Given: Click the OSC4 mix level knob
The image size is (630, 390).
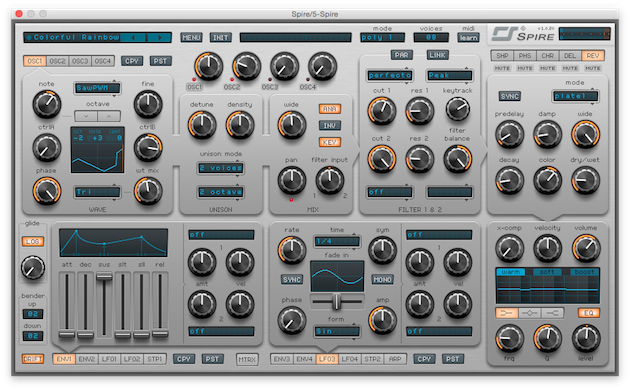Looking at the screenshot, I should click(x=322, y=66).
